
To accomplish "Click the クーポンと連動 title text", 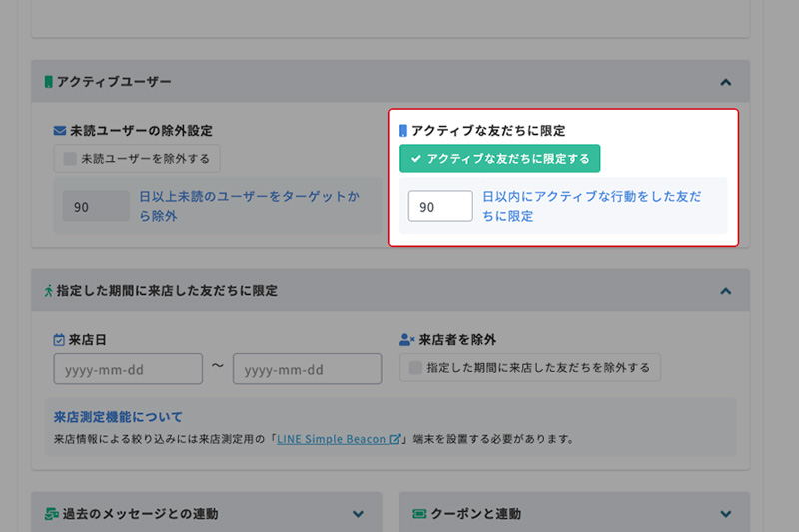I will point(476,514).
